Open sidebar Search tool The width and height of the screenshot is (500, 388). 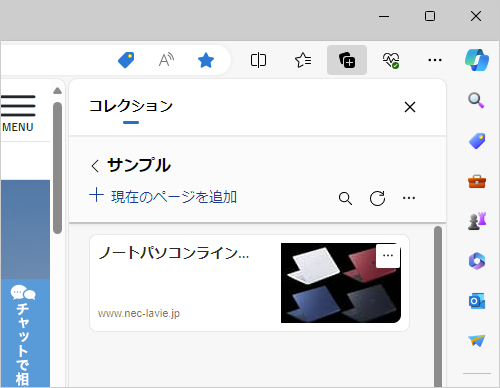tap(477, 100)
